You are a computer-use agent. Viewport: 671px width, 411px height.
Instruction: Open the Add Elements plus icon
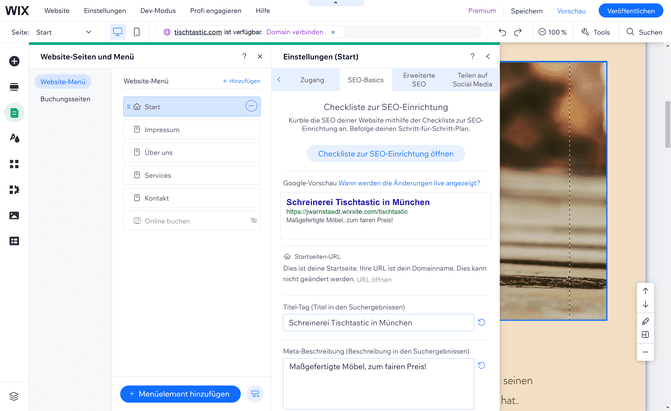point(14,61)
